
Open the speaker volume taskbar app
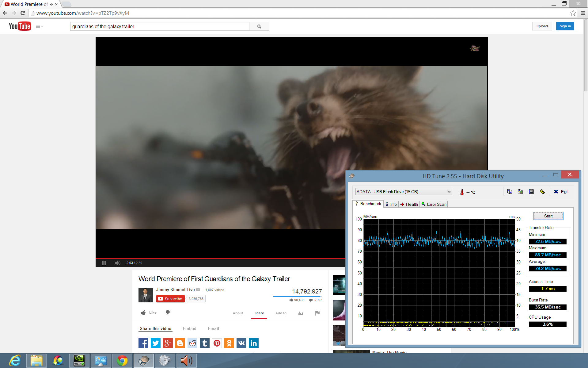tap(186, 361)
